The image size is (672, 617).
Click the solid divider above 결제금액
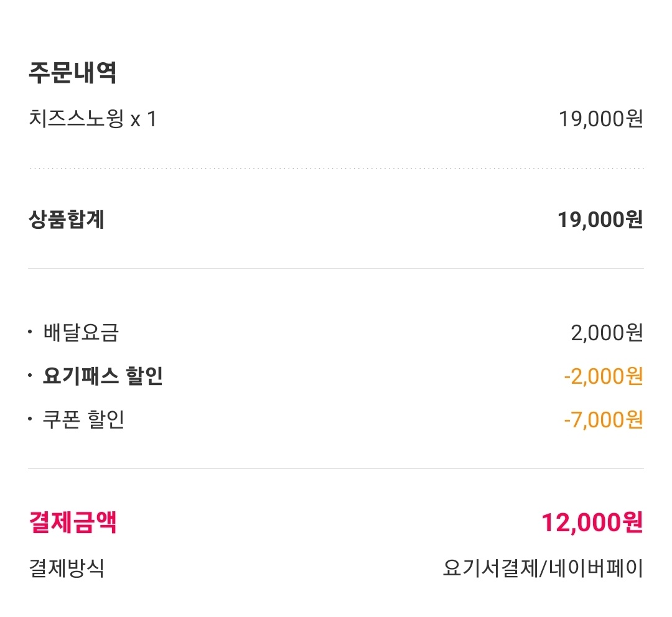pyautogui.click(x=336, y=468)
